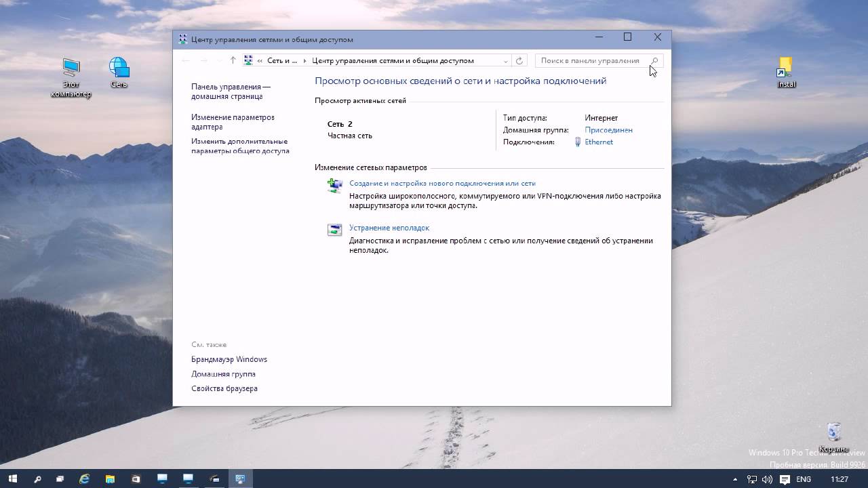Open taskbar search magnifier
868x488 pixels.
tap(37, 479)
